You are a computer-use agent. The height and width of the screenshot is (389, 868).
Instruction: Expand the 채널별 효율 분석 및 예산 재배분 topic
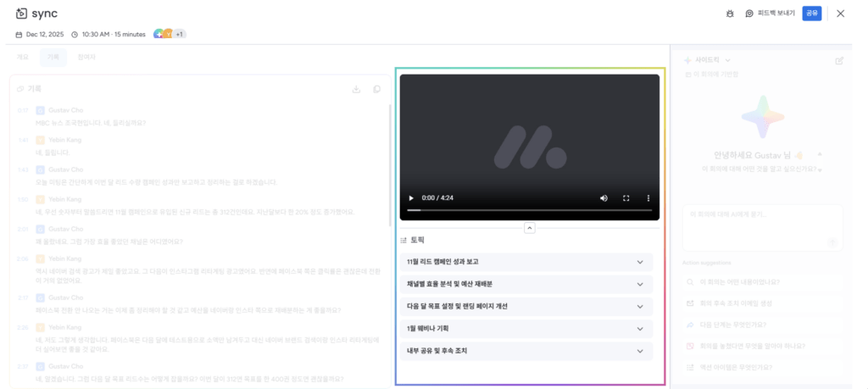click(526, 284)
